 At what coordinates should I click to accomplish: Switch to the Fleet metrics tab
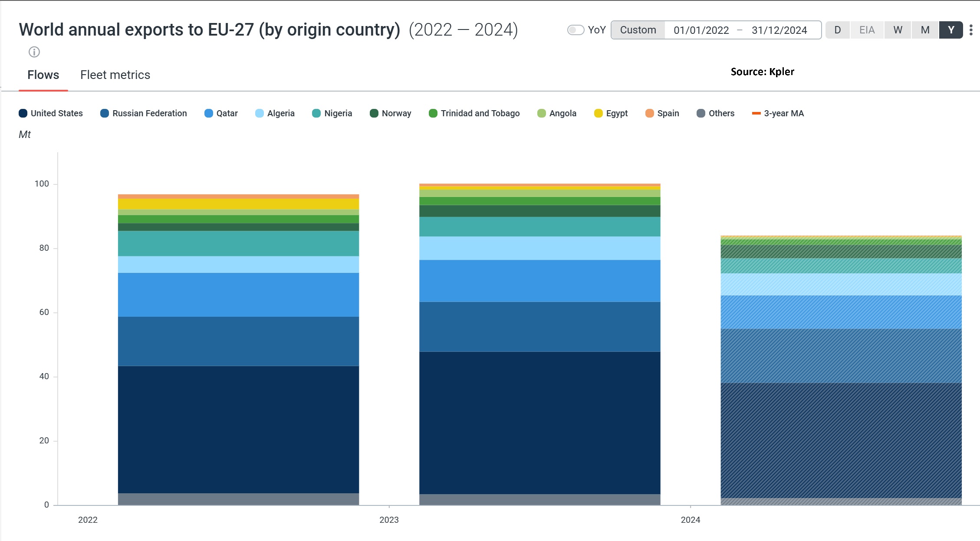115,75
